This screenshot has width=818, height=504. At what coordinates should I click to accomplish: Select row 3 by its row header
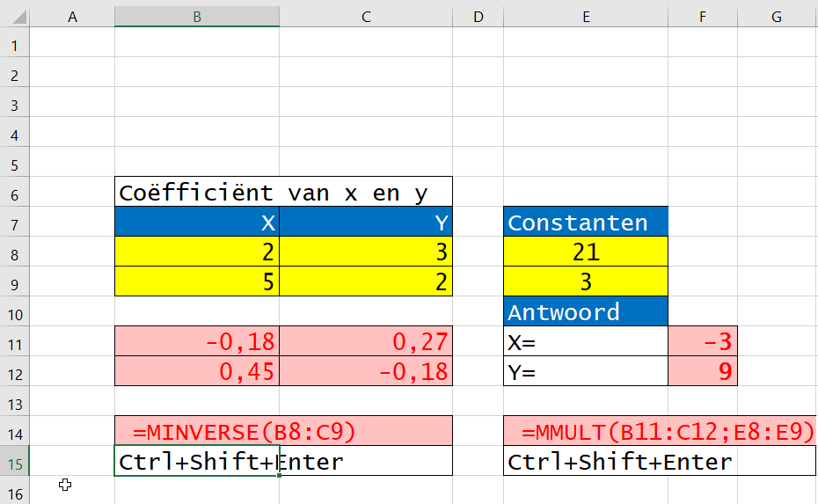coord(14,104)
